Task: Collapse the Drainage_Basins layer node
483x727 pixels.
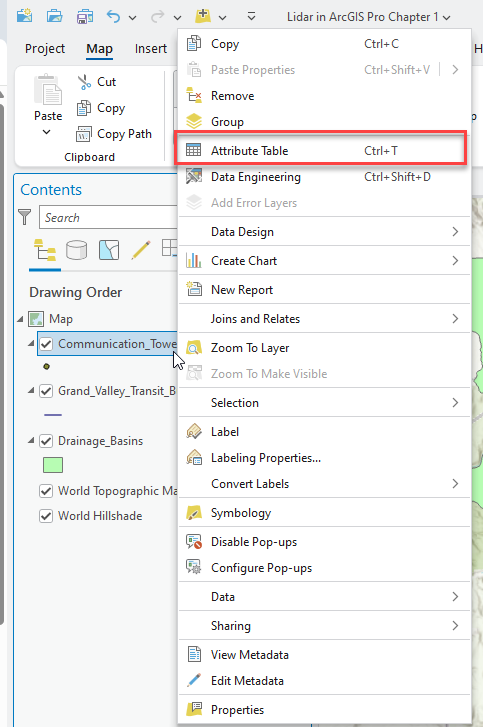Action: [31, 440]
